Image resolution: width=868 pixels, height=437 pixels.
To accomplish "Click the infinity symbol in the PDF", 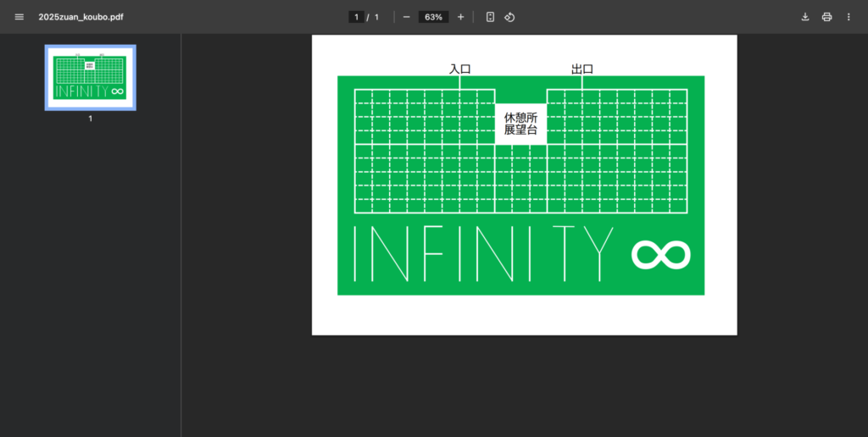I will point(661,255).
